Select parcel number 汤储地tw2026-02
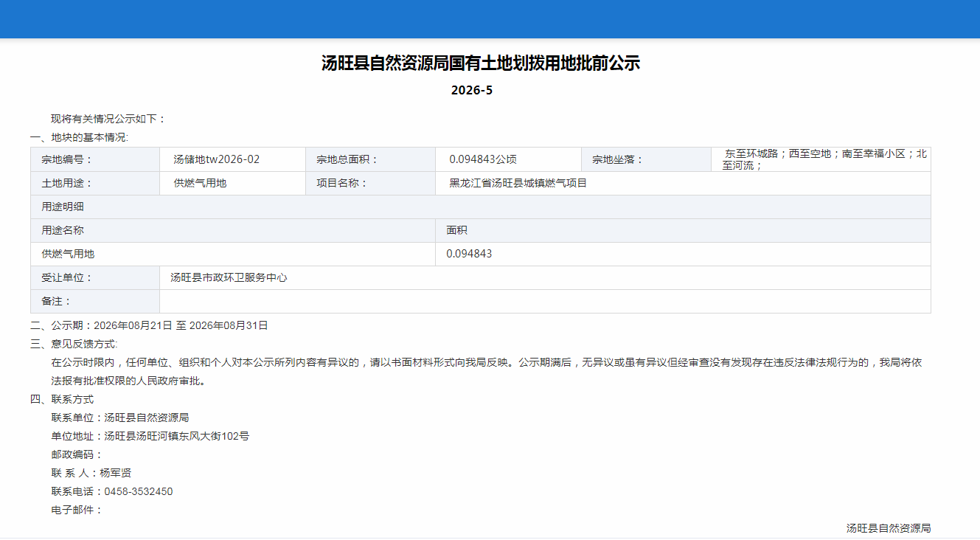 [216, 159]
